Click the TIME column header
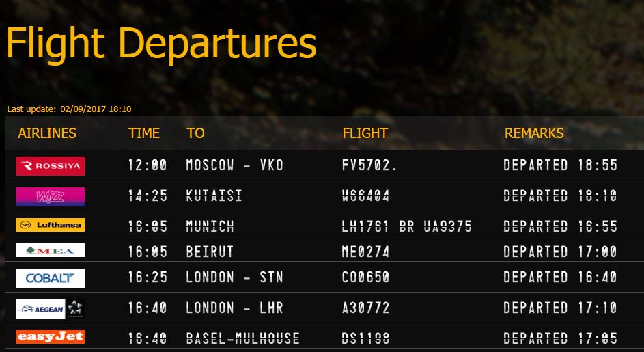Image resolution: width=644 pixels, height=352 pixels. (144, 133)
